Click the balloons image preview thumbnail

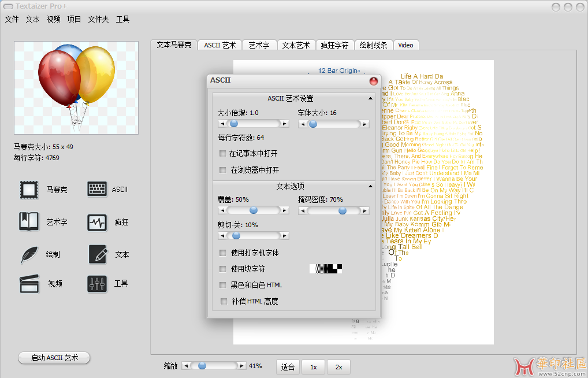click(x=76, y=87)
